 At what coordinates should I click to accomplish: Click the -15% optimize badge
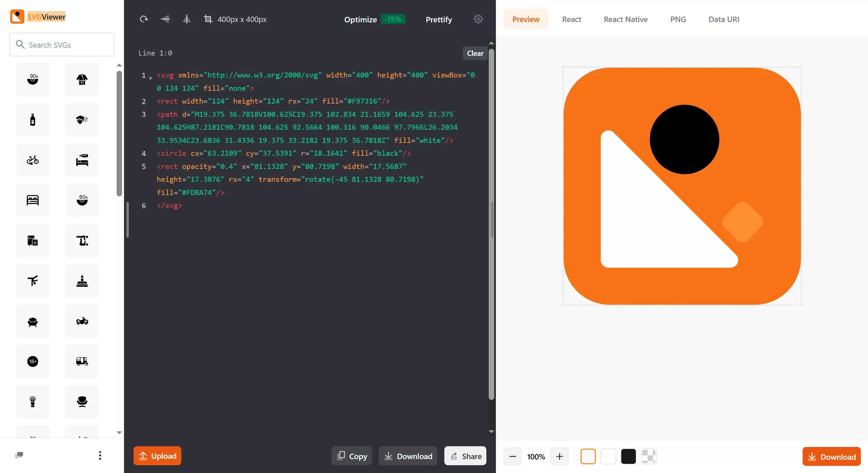(x=393, y=19)
